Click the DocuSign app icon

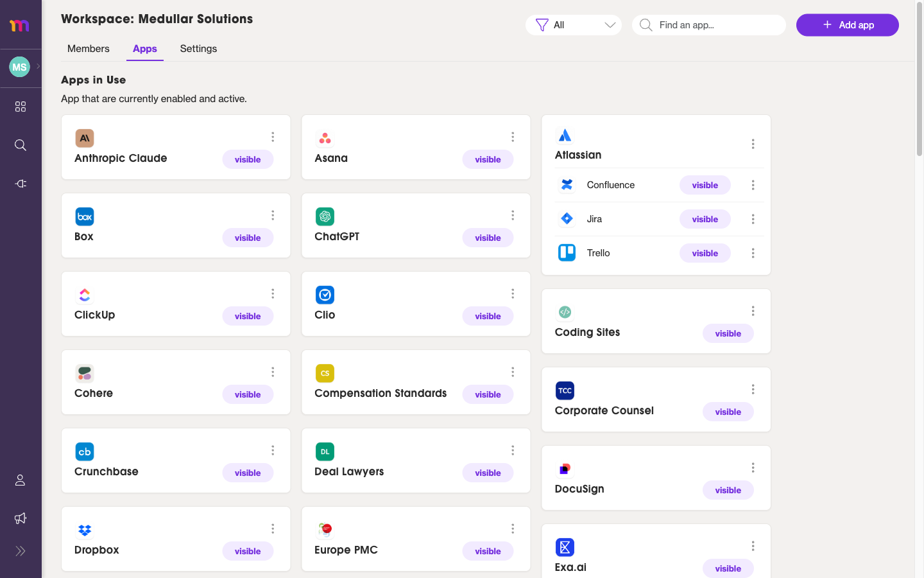point(565,469)
